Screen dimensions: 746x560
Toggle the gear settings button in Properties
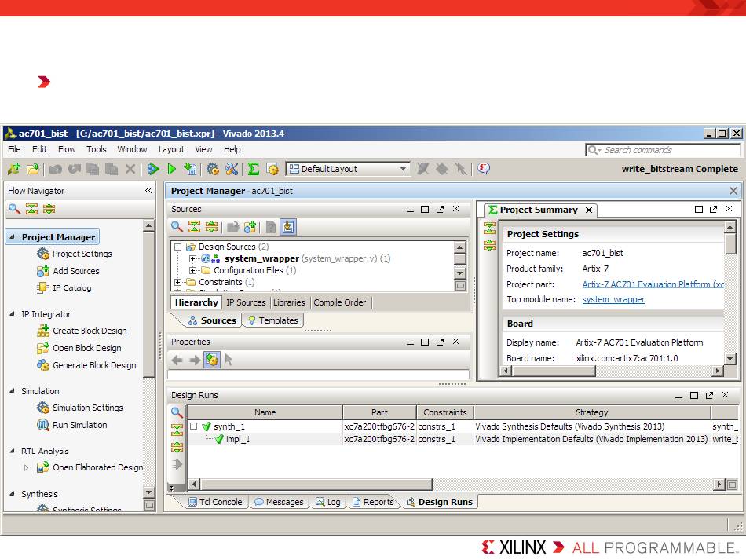212,360
